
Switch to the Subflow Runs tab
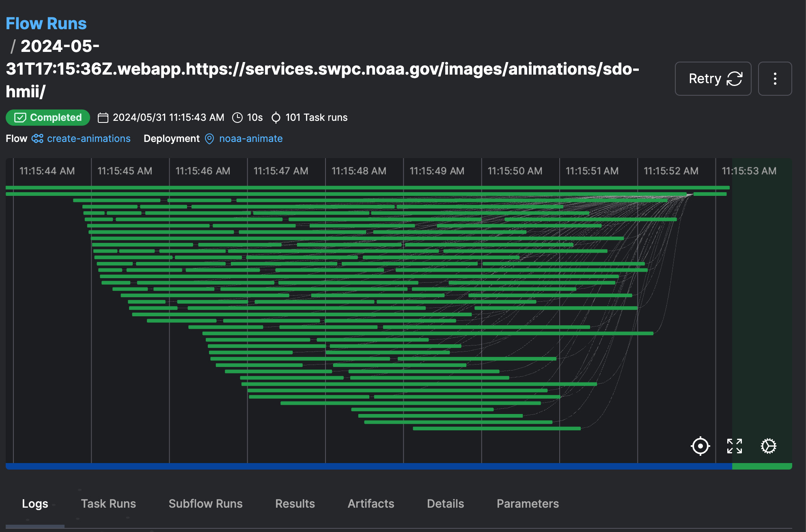[205, 504]
